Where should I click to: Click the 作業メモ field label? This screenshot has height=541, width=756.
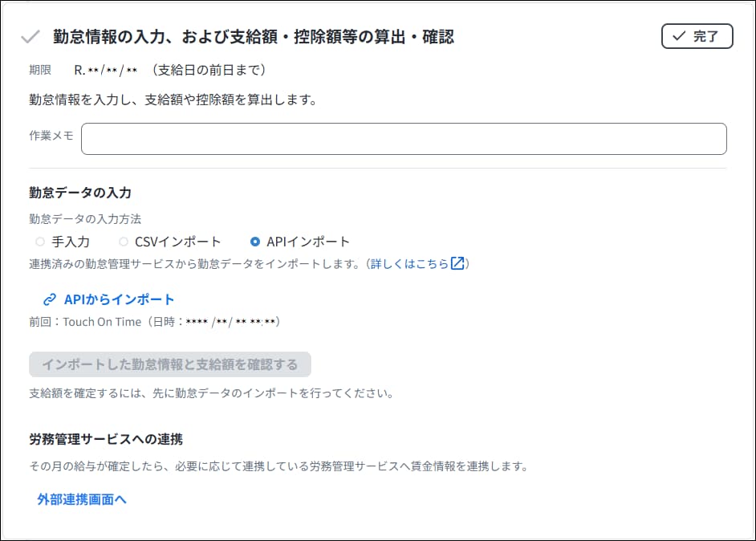[51, 136]
